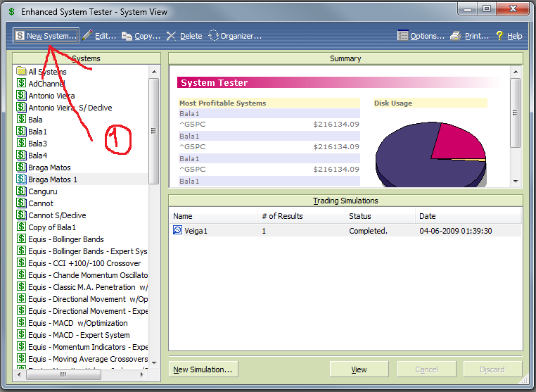Click the New System toolbar button

(46, 36)
